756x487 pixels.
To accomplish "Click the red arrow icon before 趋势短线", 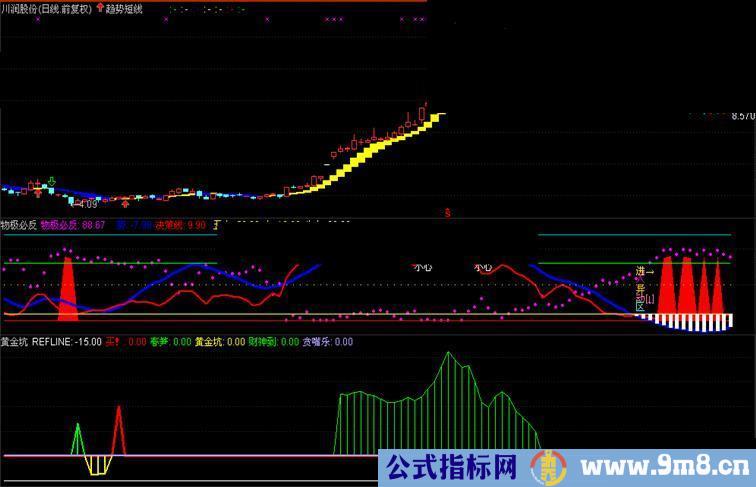I will click(x=99, y=8).
